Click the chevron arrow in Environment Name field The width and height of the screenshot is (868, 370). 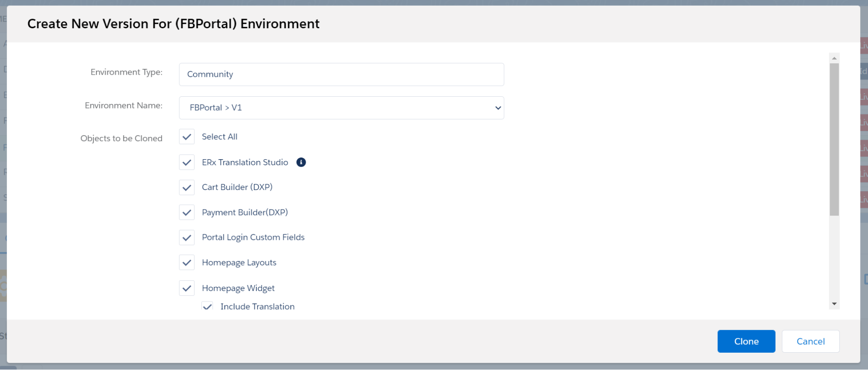pos(498,108)
